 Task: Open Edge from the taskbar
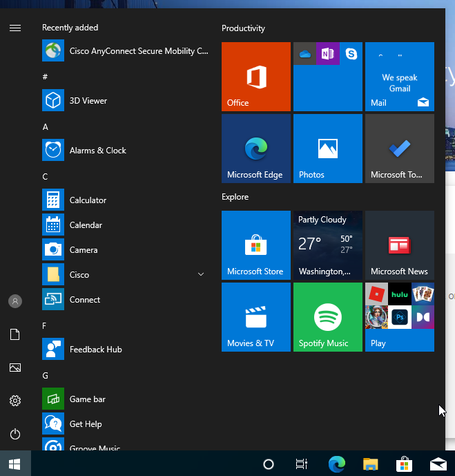click(x=337, y=464)
